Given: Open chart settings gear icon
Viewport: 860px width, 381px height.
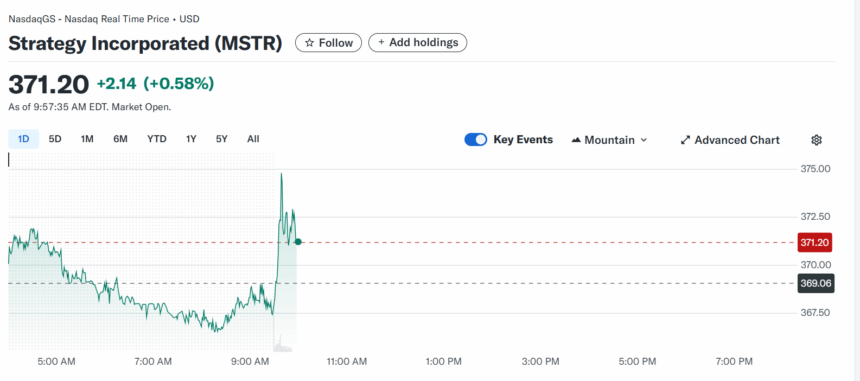Looking at the screenshot, I should [816, 140].
